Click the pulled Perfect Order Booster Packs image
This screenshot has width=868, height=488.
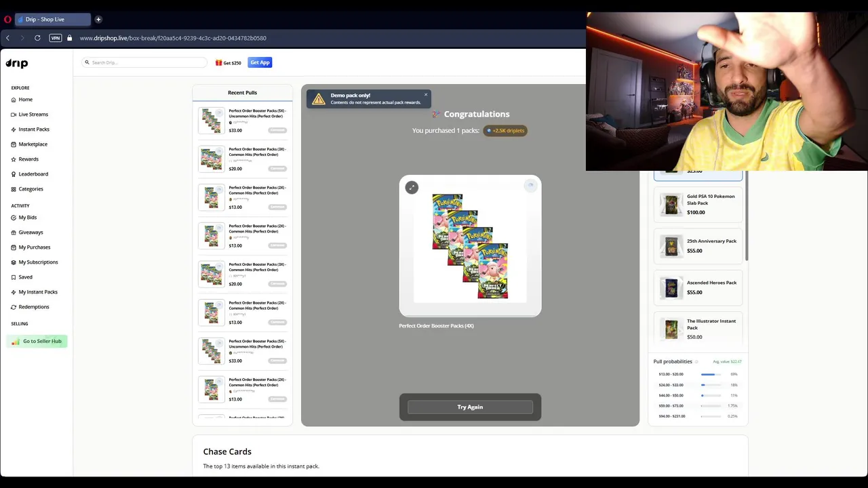point(470,247)
